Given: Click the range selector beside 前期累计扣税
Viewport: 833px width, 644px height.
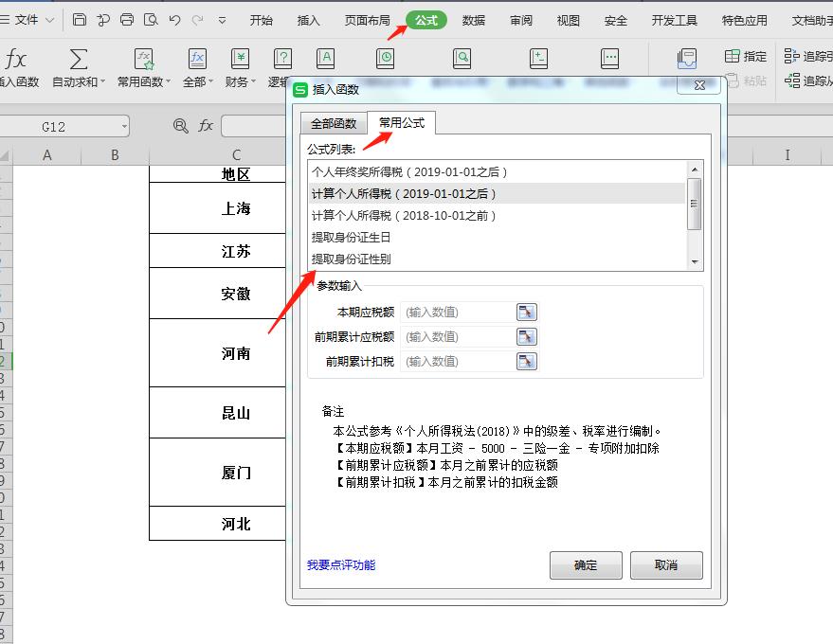Looking at the screenshot, I should coord(527,361).
